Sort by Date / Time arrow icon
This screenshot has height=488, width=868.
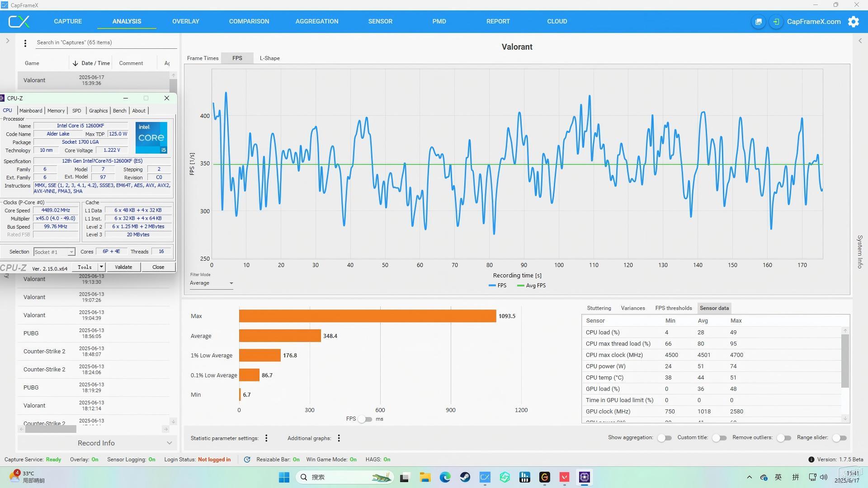pyautogui.click(x=75, y=63)
